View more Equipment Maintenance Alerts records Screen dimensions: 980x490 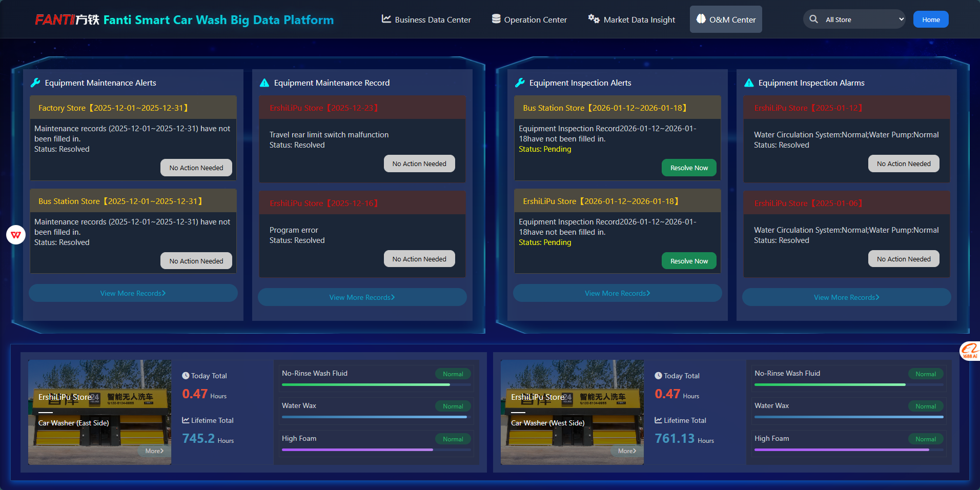[133, 293]
